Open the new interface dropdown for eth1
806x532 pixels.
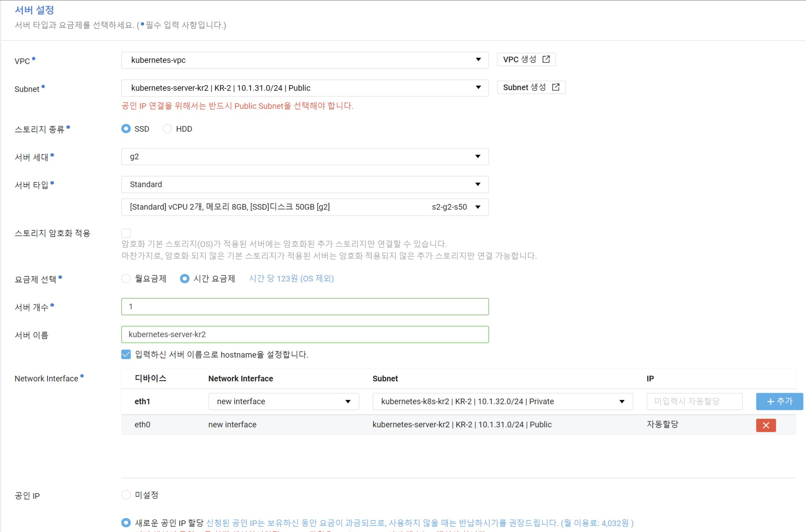coord(348,401)
